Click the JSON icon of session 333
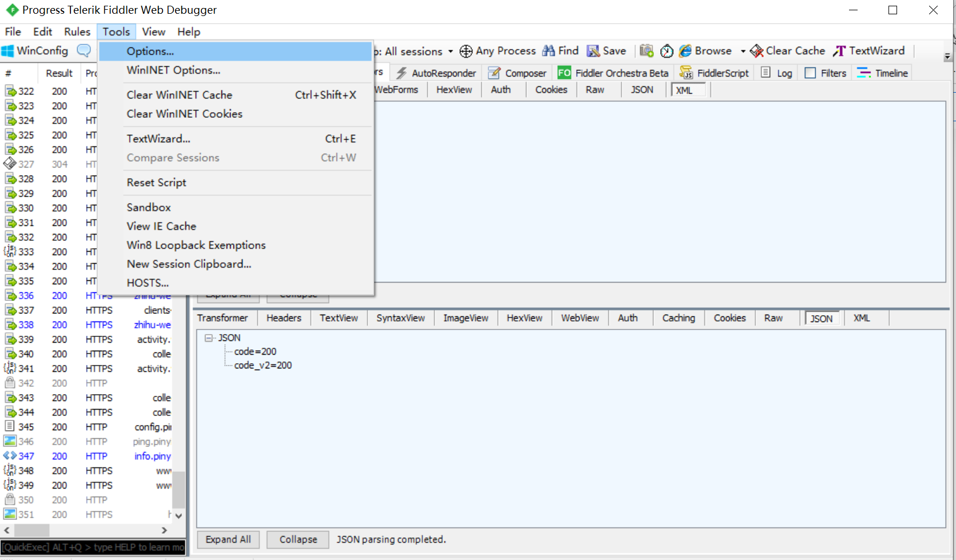This screenshot has height=560, width=956. click(10, 251)
